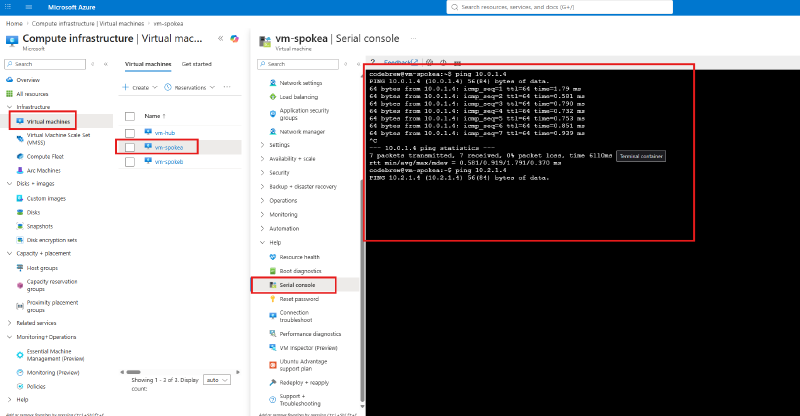This screenshot has height=416, width=800.
Task: Collapse the Monitoring + Operations section
Action: tap(9, 337)
